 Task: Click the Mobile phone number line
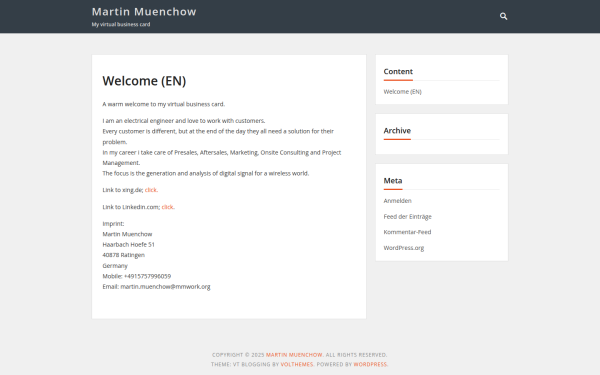(x=137, y=276)
